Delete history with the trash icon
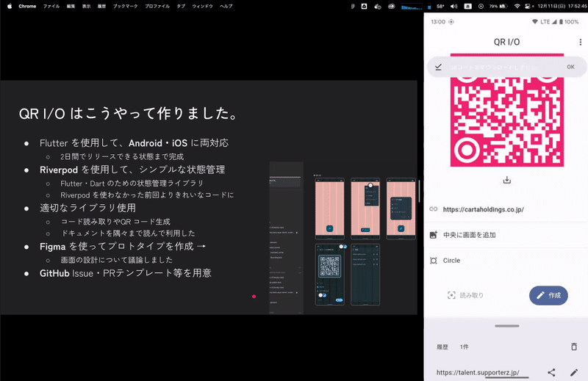 coord(574,346)
